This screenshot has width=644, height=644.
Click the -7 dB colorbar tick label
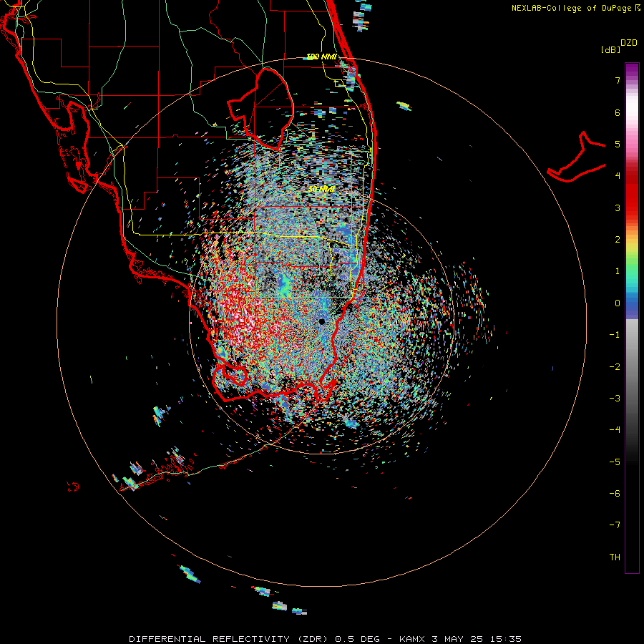point(615,525)
